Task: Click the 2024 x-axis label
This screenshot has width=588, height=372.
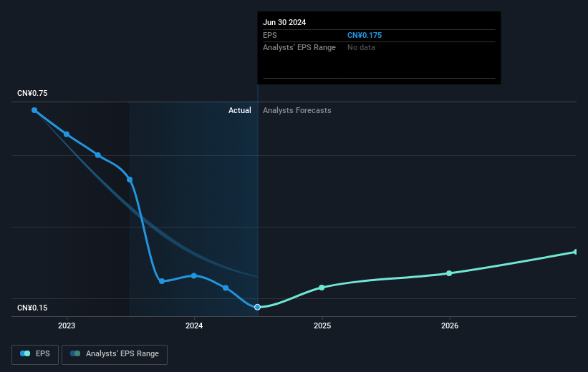Action: coord(194,325)
